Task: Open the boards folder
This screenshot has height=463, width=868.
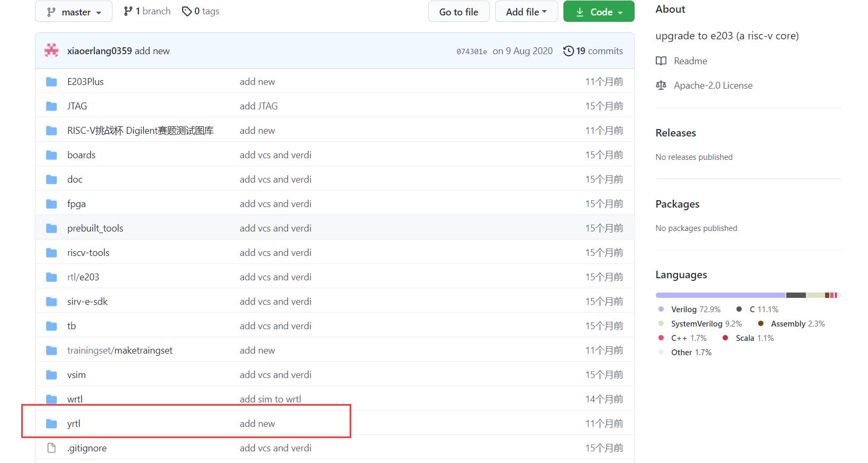Action: click(x=81, y=155)
